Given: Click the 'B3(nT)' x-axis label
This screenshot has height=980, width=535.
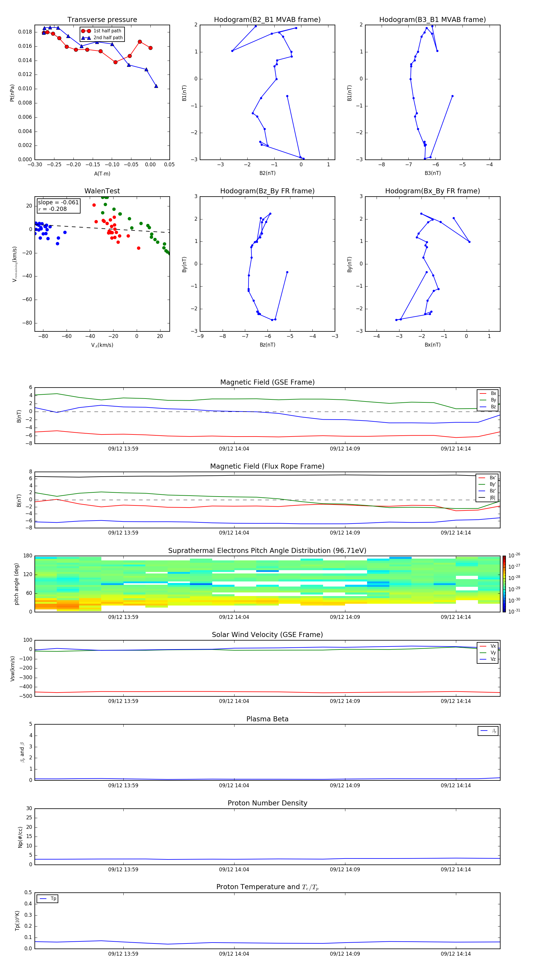Looking at the screenshot, I should click(432, 173).
